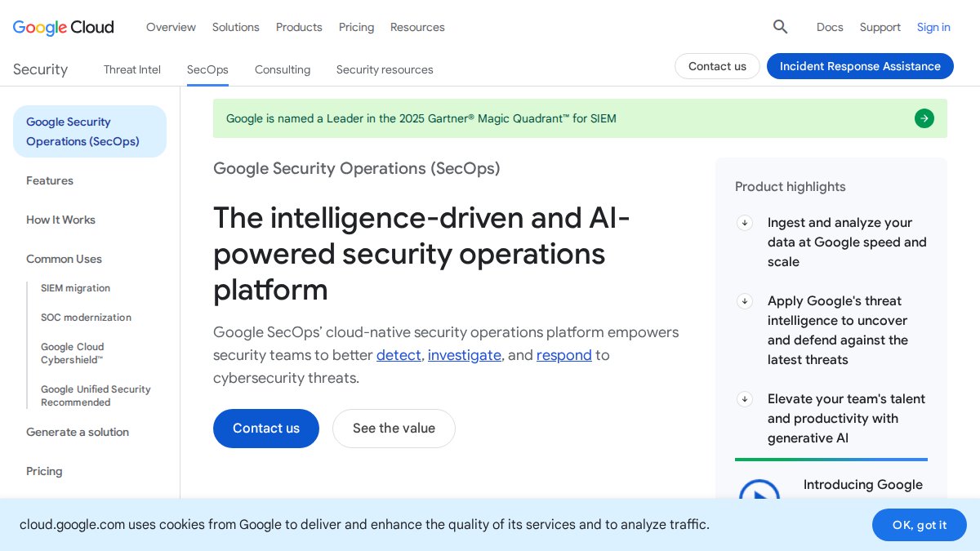Click the header 'Contact us' outlined button

pos(717,66)
